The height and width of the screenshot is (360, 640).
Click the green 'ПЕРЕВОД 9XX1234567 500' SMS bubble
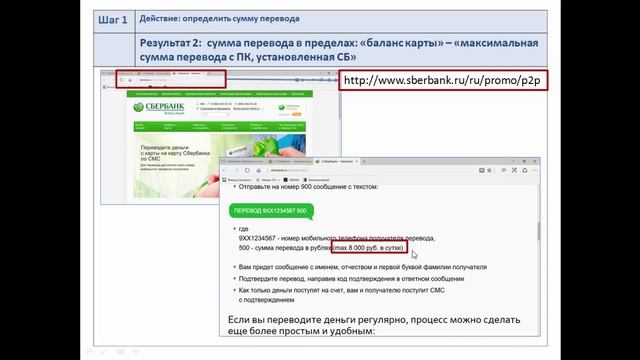click(271, 211)
